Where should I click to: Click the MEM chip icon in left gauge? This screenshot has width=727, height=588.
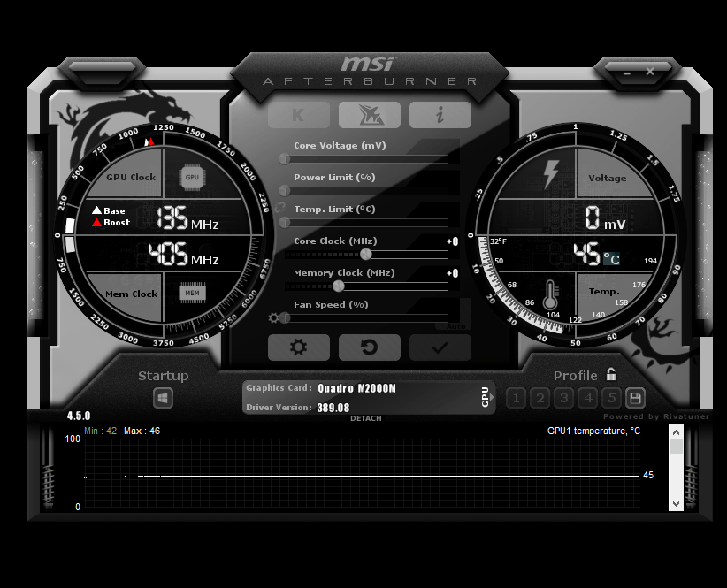193,293
